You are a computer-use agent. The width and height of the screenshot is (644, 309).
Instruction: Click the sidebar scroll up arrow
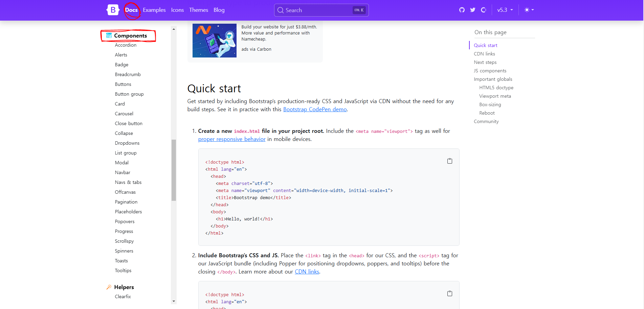click(x=174, y=29)
